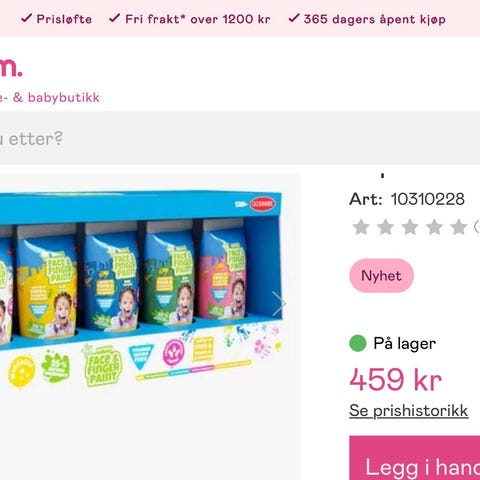Screen dimensions: 480x480
Task: Select the second rating star
Action: click(385, 227)
